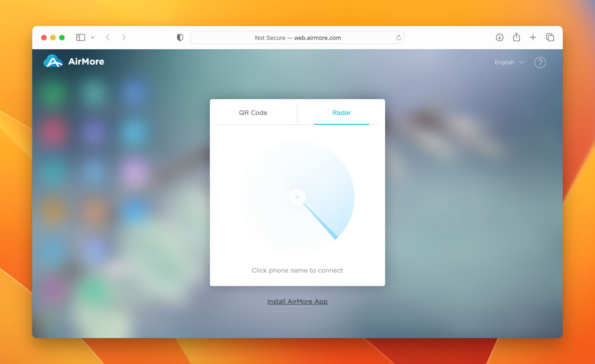Click the forward navigation arrow
The width and height of the screenshot is (595, 364).
tap(124, 37)
